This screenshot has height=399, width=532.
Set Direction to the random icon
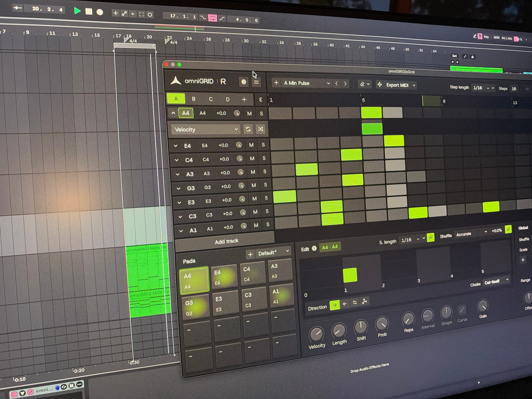[x=365, y=301]
